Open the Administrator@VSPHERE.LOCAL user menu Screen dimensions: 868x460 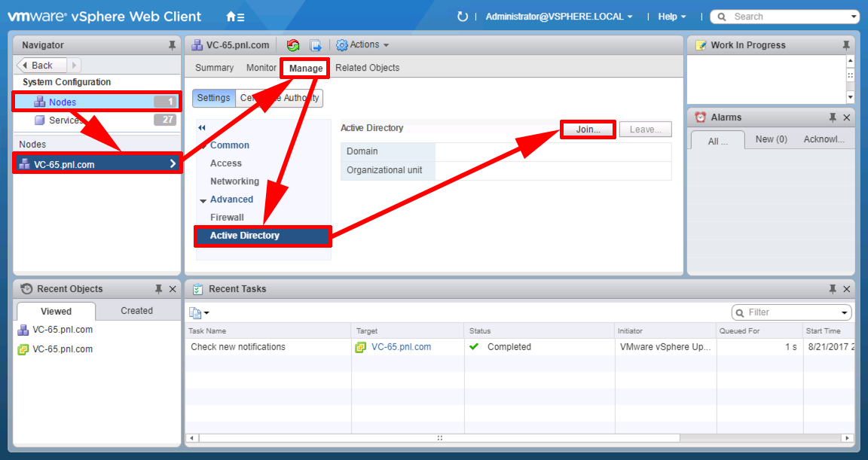click(x=558, y=17)
